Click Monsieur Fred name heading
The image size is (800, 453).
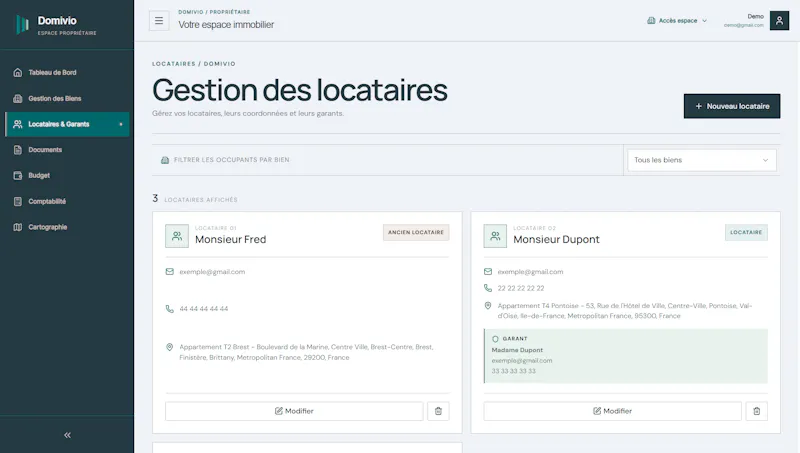pos(231,239)
